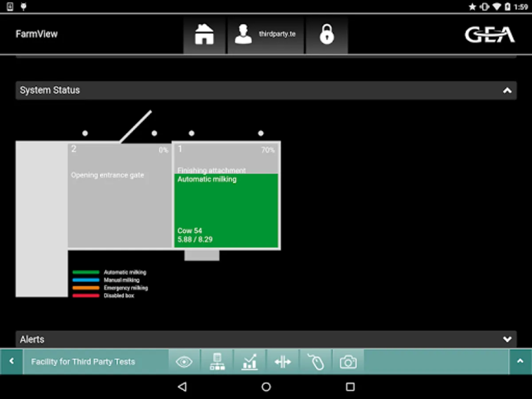Click the open entrance gate line above box 2
The height and width of the screenshot is (399, 532).
pyautogui.click(x=136, y=127)
